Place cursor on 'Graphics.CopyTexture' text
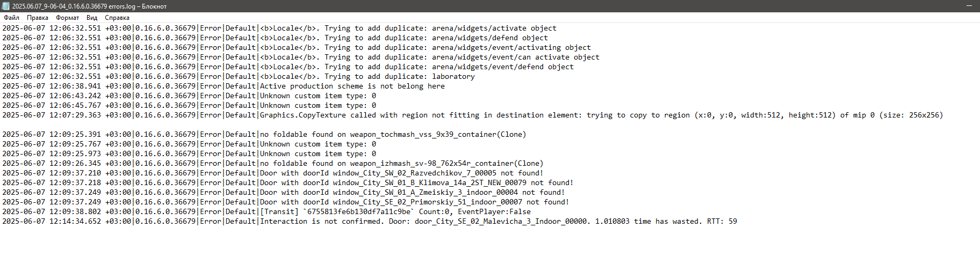This screenshot has width=980, height=264. pos(303,115)
